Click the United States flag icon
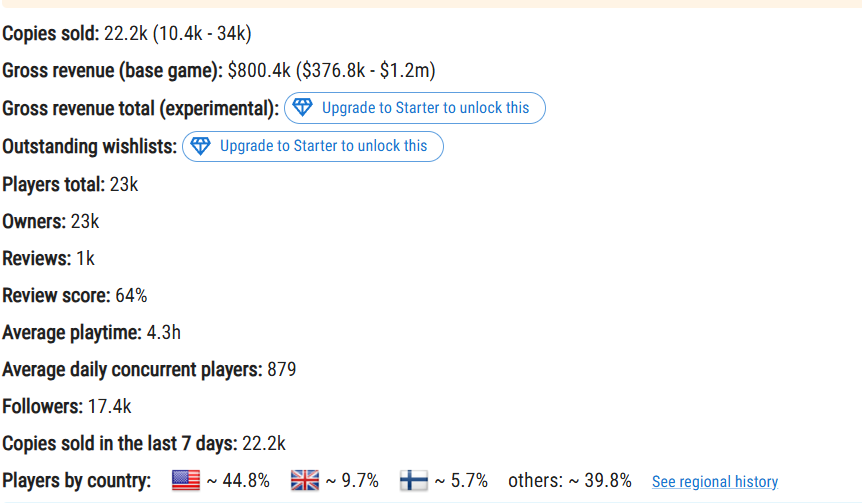 pyautogui.click(x=186, y=480)
